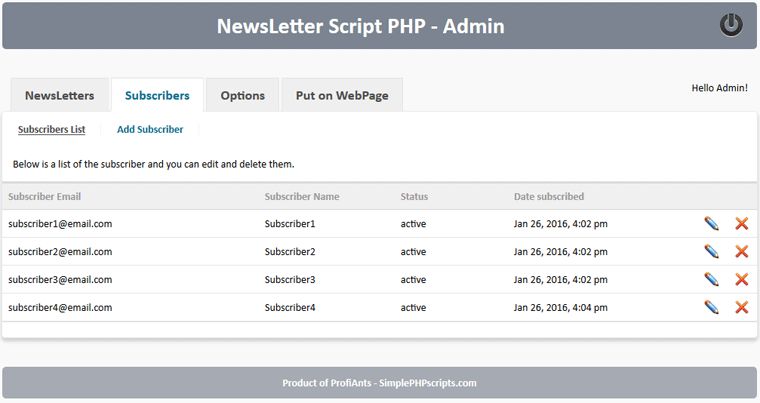Edit subscriber3@email.com with pencil icon

(x=712, y=279)
